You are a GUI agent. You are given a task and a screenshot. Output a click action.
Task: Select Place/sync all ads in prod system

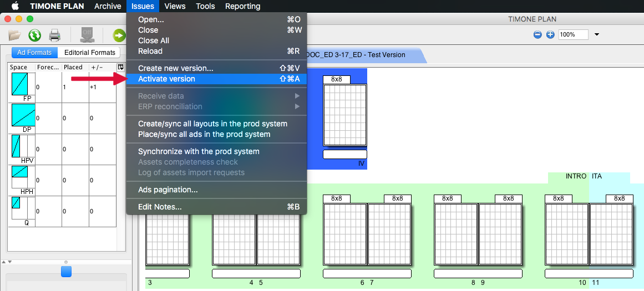point(216,134)
